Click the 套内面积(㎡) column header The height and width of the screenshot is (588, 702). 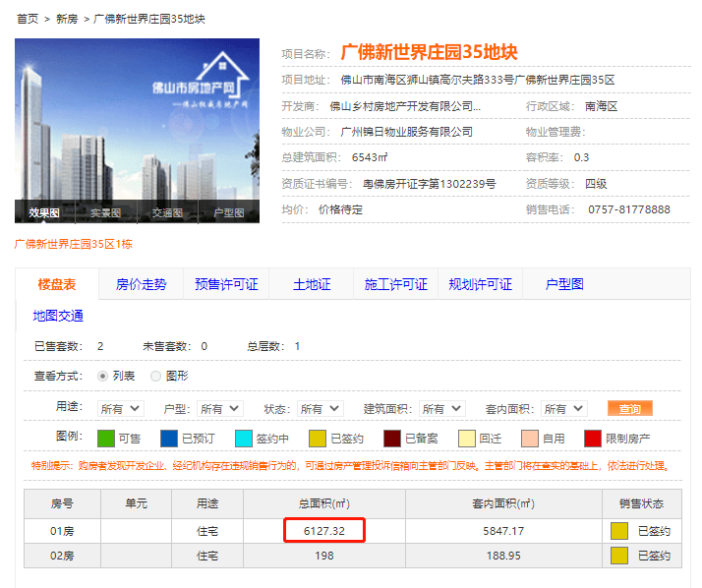pyautogui.click(x=503, y=503)
